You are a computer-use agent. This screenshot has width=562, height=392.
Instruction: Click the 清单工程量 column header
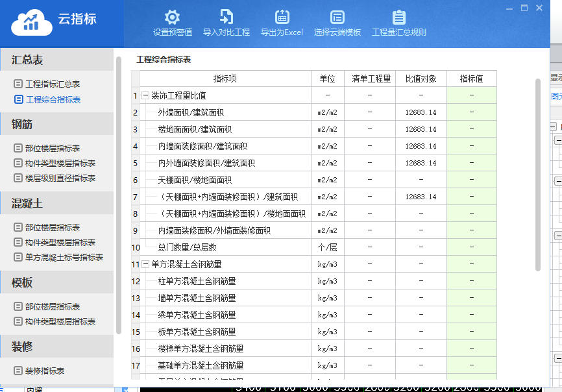pos(369,79)
